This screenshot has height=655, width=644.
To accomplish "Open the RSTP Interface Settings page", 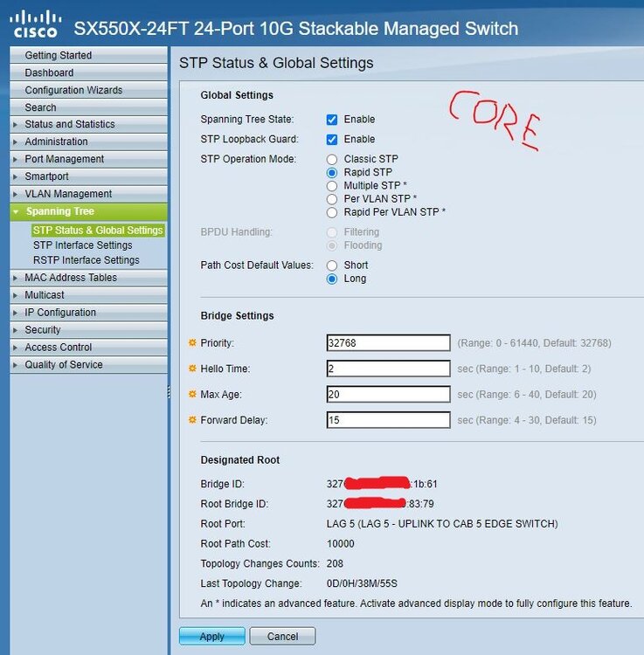I will click(87, 260).
